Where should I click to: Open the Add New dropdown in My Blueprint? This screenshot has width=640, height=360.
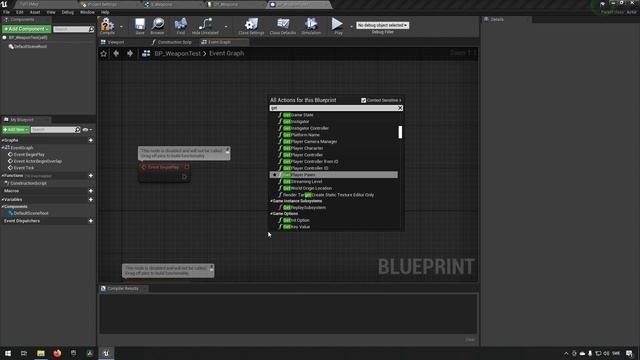[x=16, y=130]
